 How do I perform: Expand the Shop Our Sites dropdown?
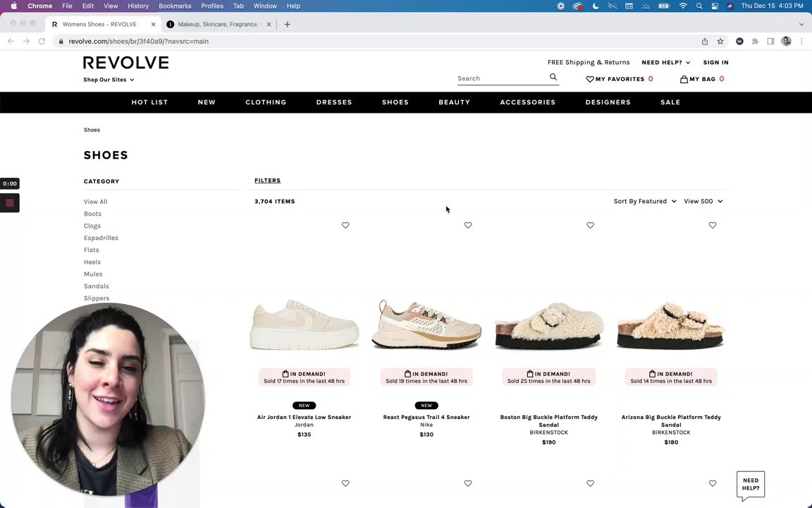pos(109,80)
